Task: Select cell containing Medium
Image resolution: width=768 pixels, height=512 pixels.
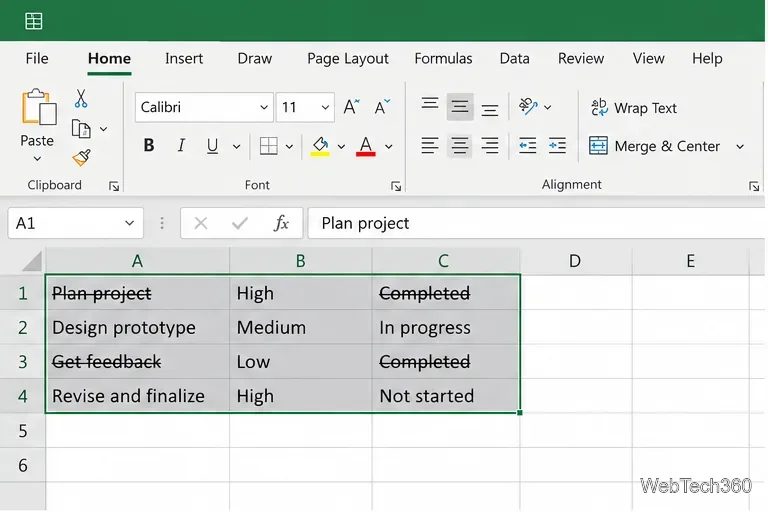Action: 301,327
